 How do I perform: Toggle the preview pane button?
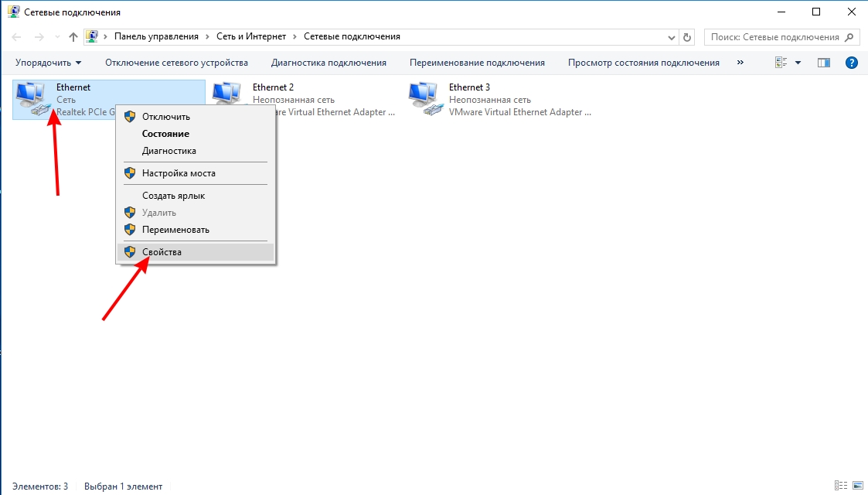[824, 63]
